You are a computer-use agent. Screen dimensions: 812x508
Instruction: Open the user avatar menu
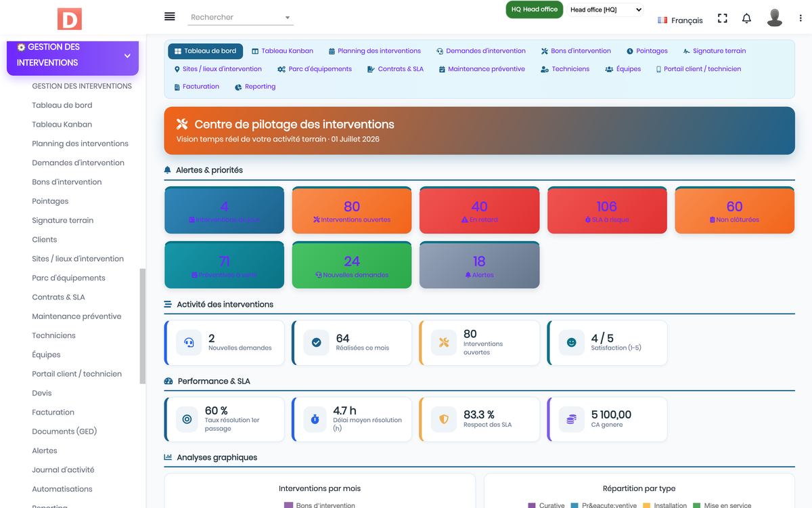coord(775,18)
